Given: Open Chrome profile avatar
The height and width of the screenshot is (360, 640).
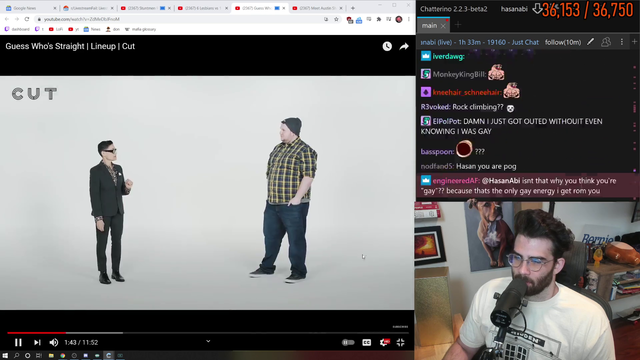Looking at the screenshot, I should (x=399, y=19).
